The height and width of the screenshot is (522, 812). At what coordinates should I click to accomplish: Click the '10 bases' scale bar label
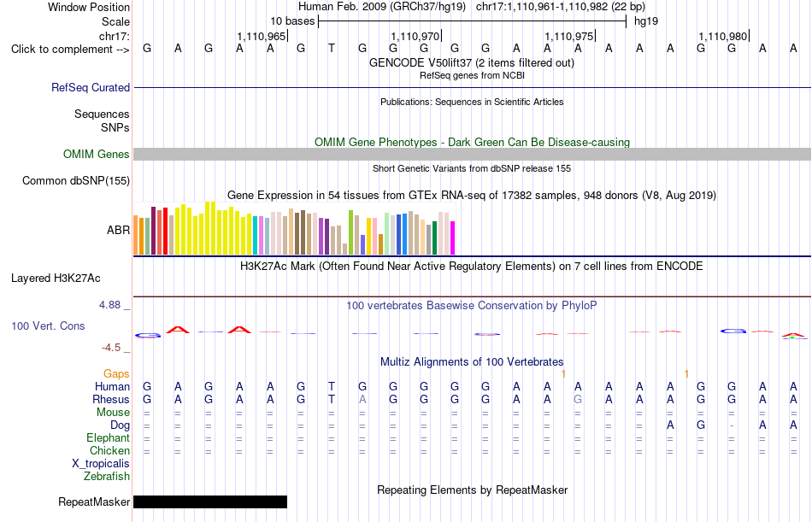292,21
